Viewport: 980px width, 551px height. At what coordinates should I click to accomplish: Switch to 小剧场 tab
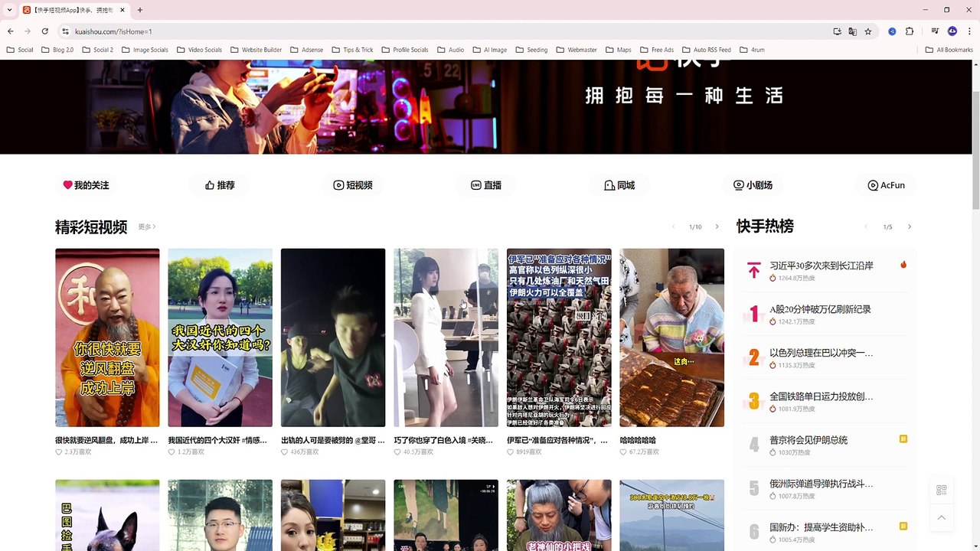coord(753,185)
